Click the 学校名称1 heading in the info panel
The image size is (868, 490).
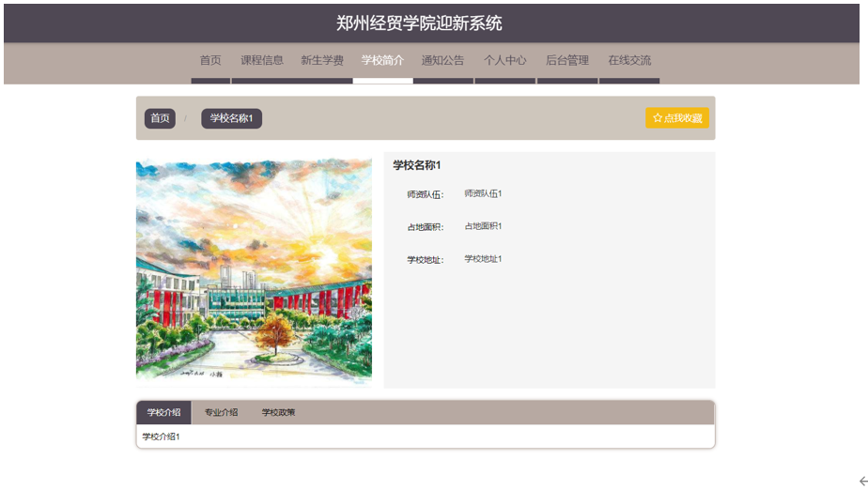[x=417, y=165]
